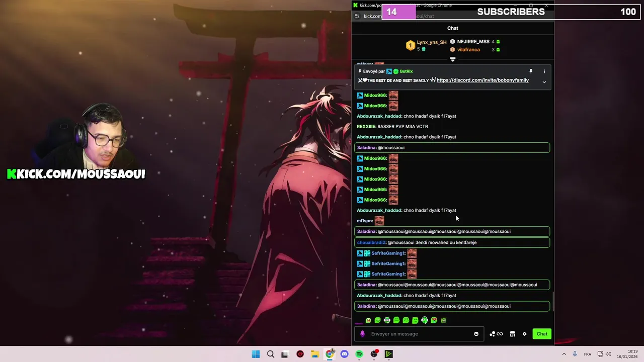Switch FRA keyboard language indicator

[588, 354]
